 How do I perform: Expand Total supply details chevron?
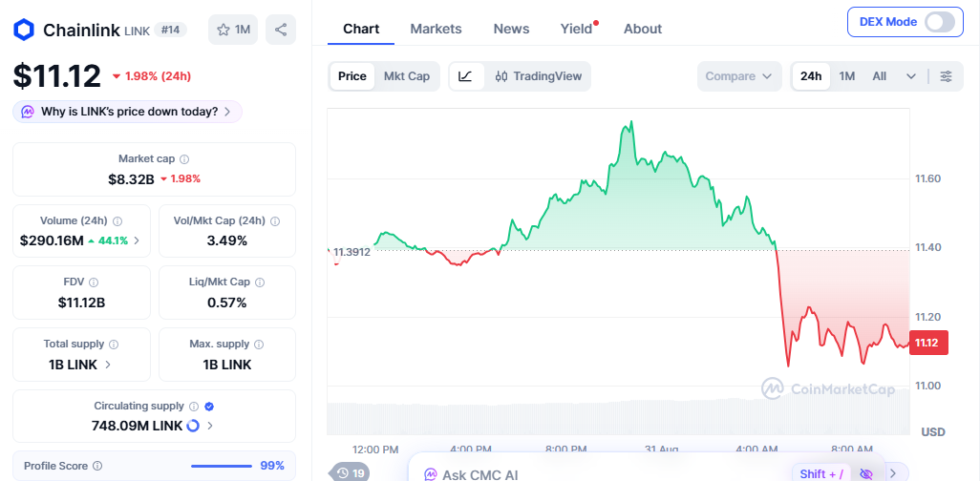(108, 365)
